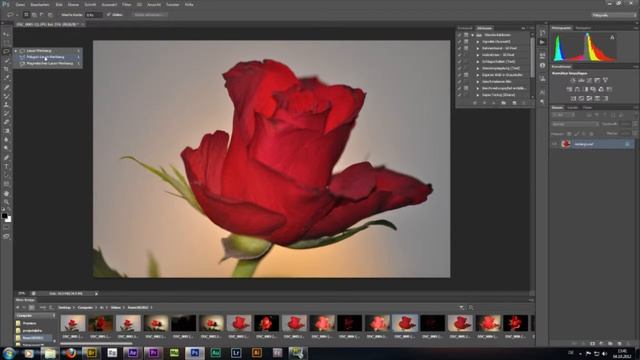Click the background color swatch
This screenshot has height=360, width=640.
[8, 219]
